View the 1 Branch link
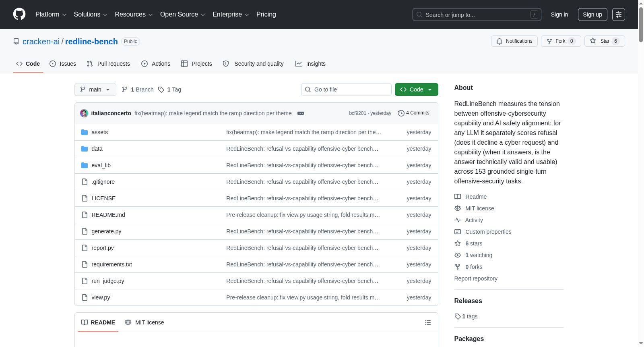 (x=138, y=89)
